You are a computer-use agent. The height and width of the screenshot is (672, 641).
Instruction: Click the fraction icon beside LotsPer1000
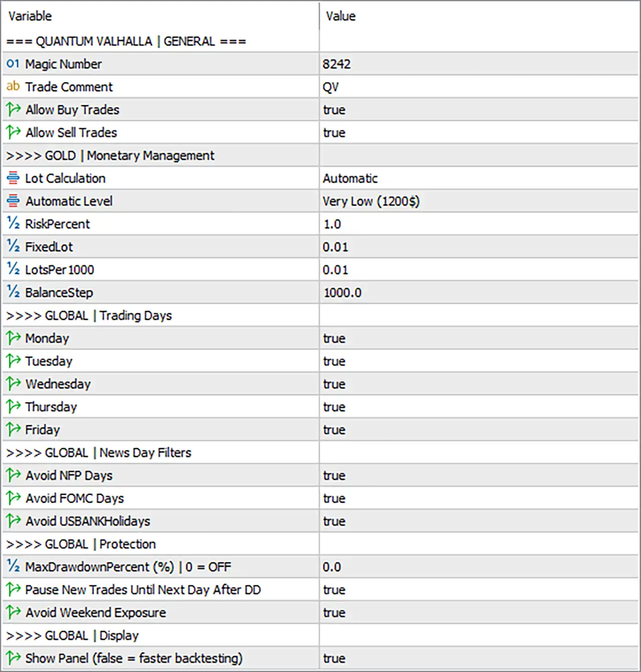coord(13,269)
